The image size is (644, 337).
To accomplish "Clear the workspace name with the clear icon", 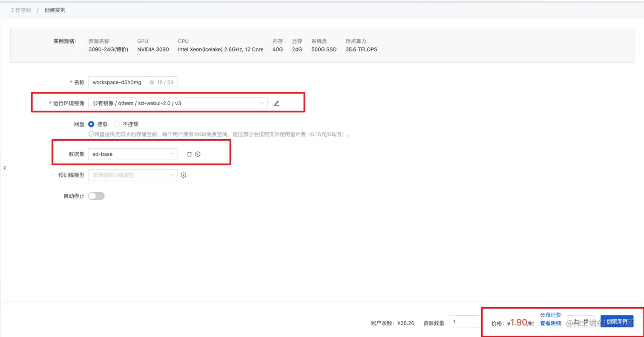I will click(152, 82).
